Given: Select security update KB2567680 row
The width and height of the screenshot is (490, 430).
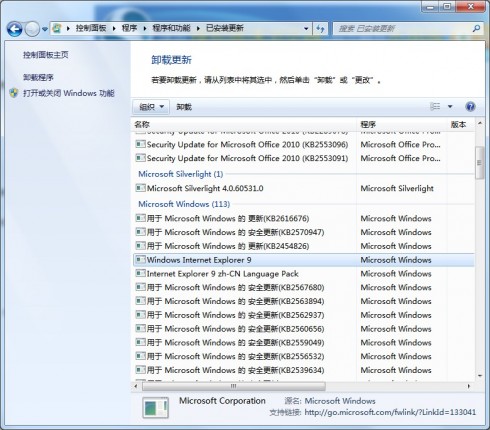Looking at the screenshot, I should tap(303, 287).
